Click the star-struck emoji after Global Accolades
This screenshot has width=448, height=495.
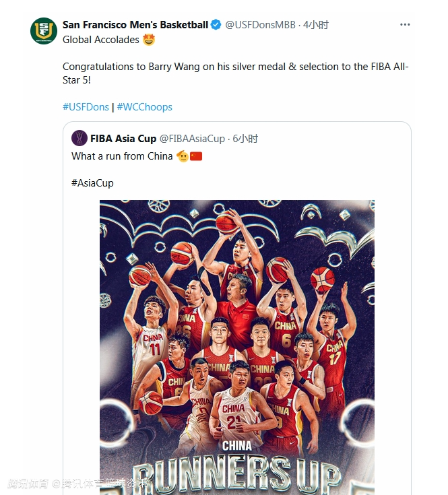pos(149,40)
